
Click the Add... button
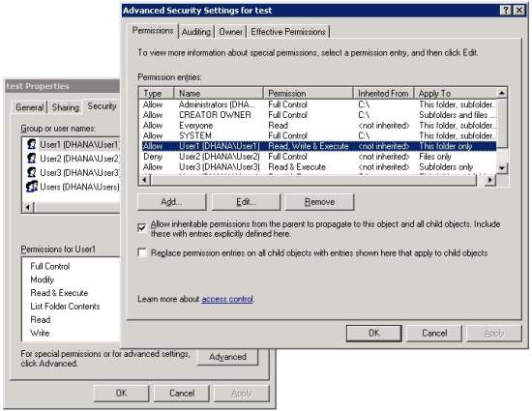(171, 202)
